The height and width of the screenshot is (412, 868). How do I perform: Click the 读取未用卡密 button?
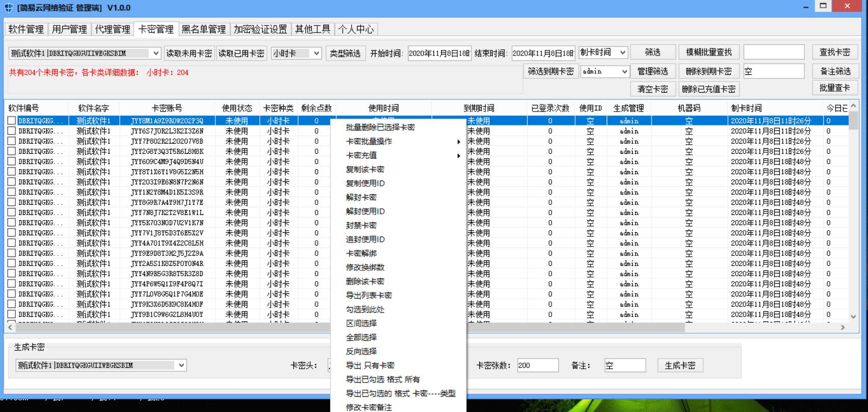[189, 53]
